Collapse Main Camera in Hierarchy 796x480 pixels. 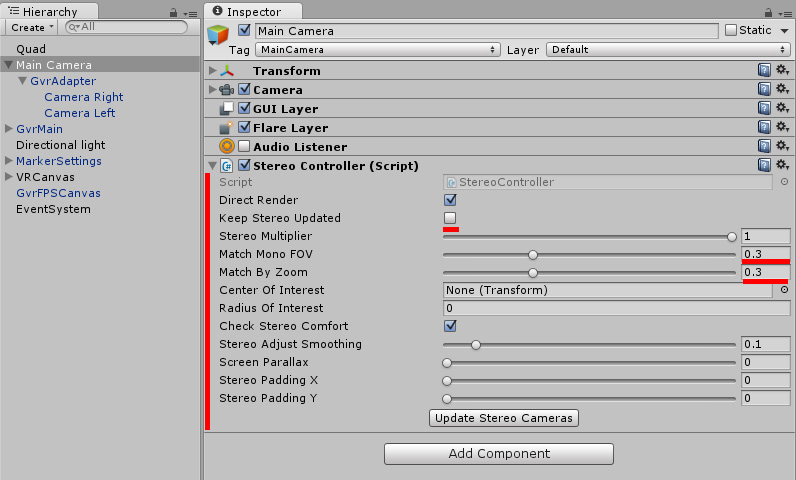tap(9, 64)
